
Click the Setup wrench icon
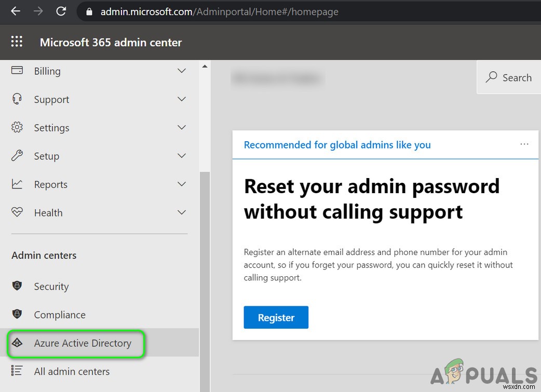click(x=17, y=156)
